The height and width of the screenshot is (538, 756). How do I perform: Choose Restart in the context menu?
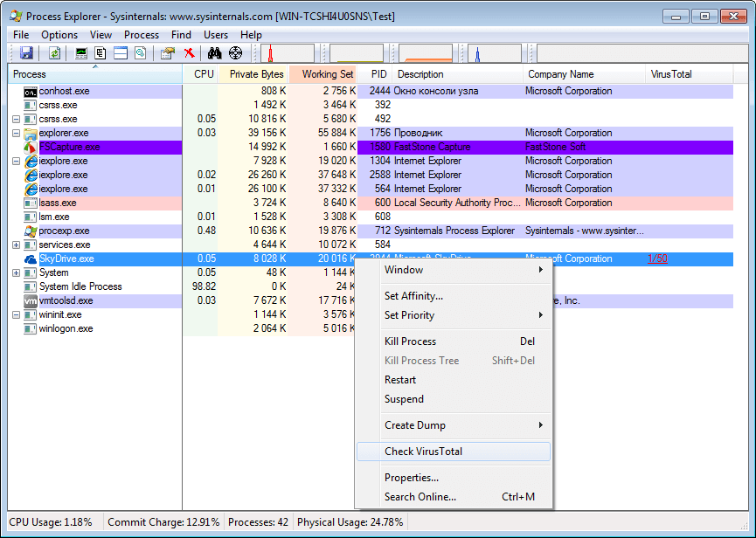pyautogui.click(x=454, y=380)
